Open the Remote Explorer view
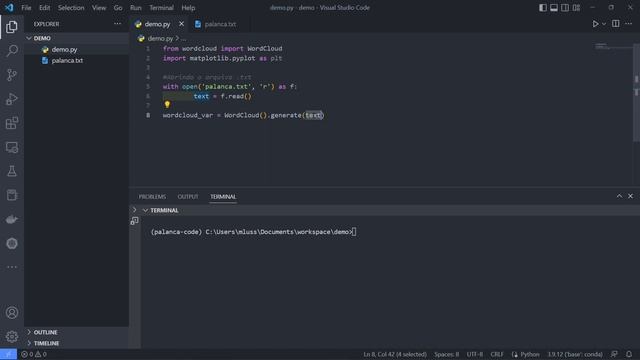This screenshot has width=640, height=360. pos(12,147)
